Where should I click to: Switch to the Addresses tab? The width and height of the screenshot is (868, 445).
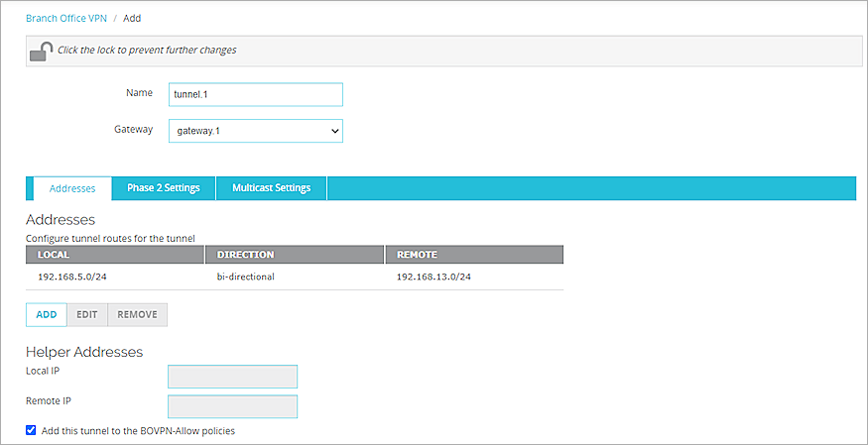pos(72,188)
